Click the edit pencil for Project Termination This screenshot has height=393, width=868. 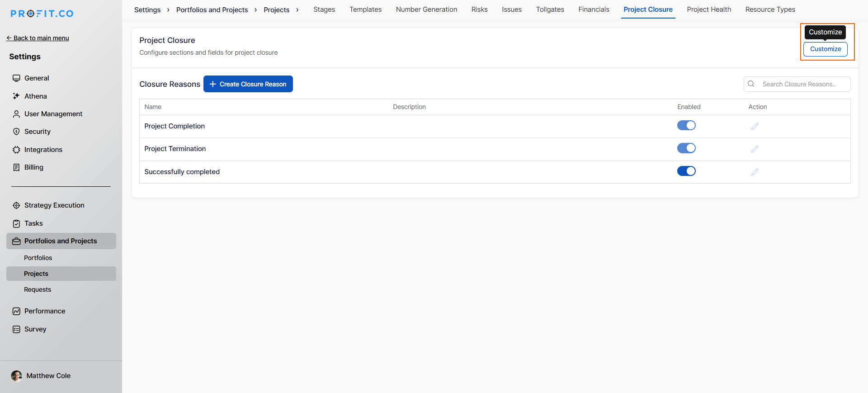[755, 149]
